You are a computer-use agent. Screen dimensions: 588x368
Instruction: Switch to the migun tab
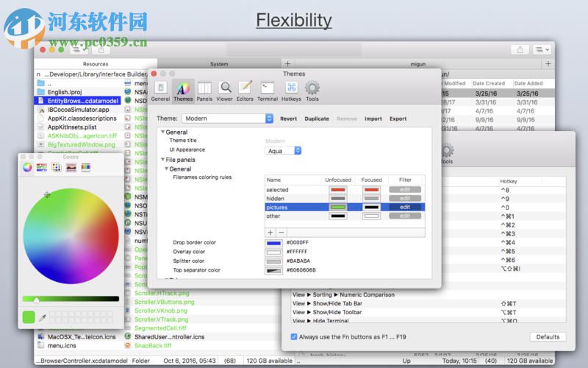click(x=417, y=64)
